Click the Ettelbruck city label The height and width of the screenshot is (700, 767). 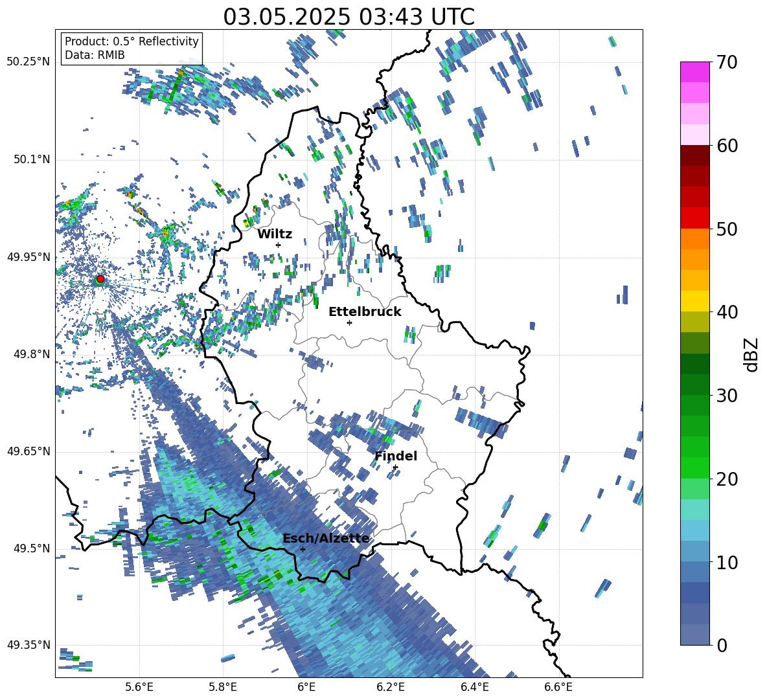pyautogui.click(x=365, y=312)
